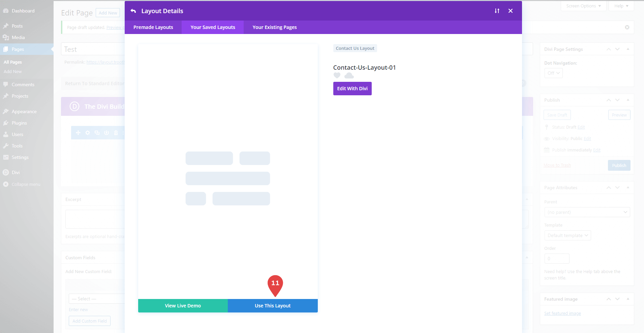Screen dimensions: 644x333
Task: Click the Users icon in sidebar
Action: pos(6,134)
